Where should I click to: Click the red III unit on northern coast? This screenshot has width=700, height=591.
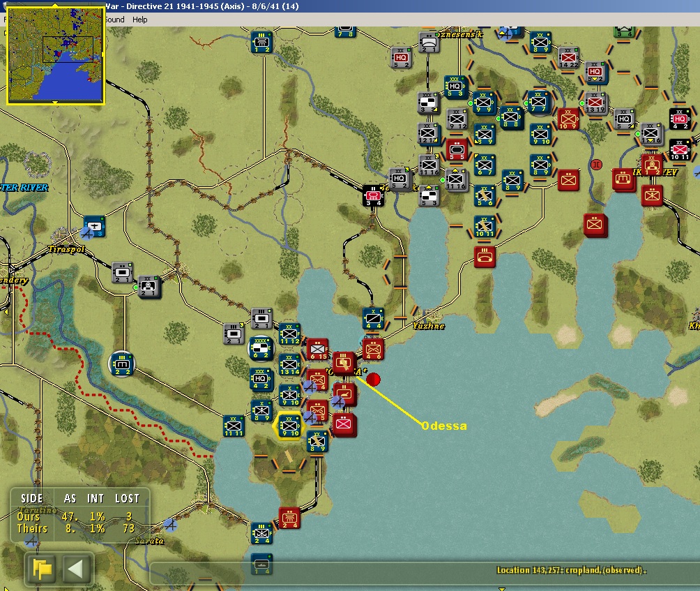(x=485, y=257)
